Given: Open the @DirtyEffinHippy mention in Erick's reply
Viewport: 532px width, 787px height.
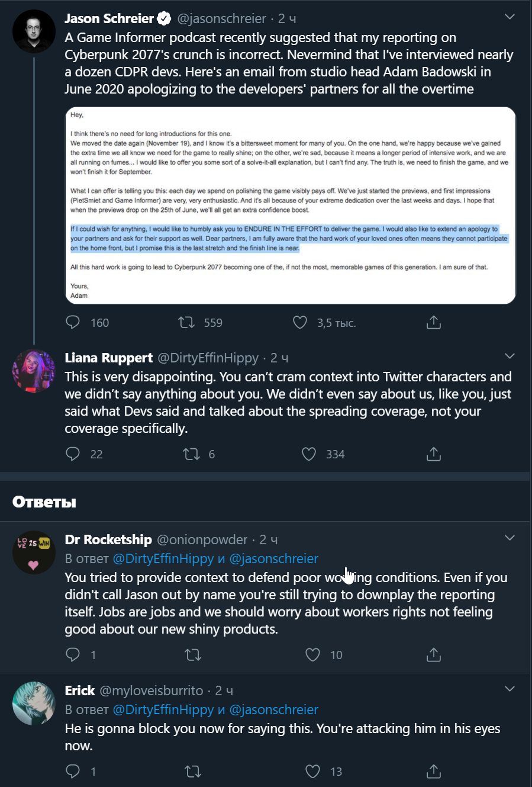Looking at the screenshot, I should 163,709.
